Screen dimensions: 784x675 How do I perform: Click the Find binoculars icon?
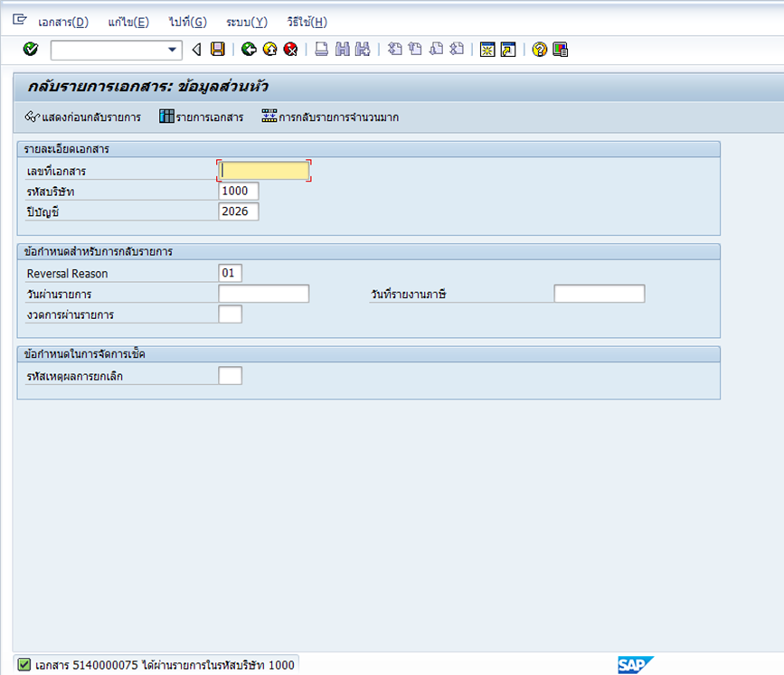point(343,49)
